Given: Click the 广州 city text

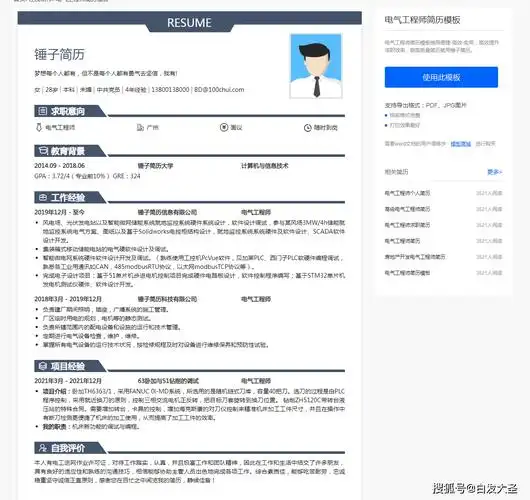Looking at the screenshot, I should (152, 127).
